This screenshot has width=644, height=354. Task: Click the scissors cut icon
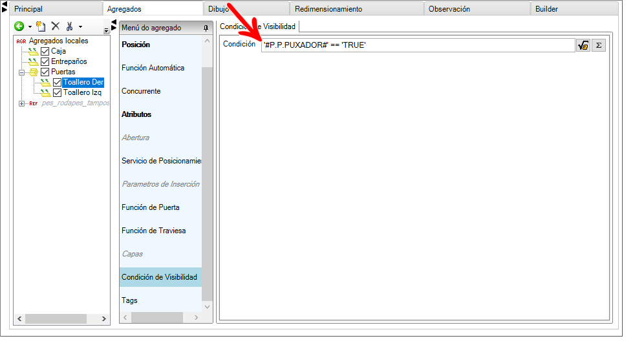click(x=69, y=26)
